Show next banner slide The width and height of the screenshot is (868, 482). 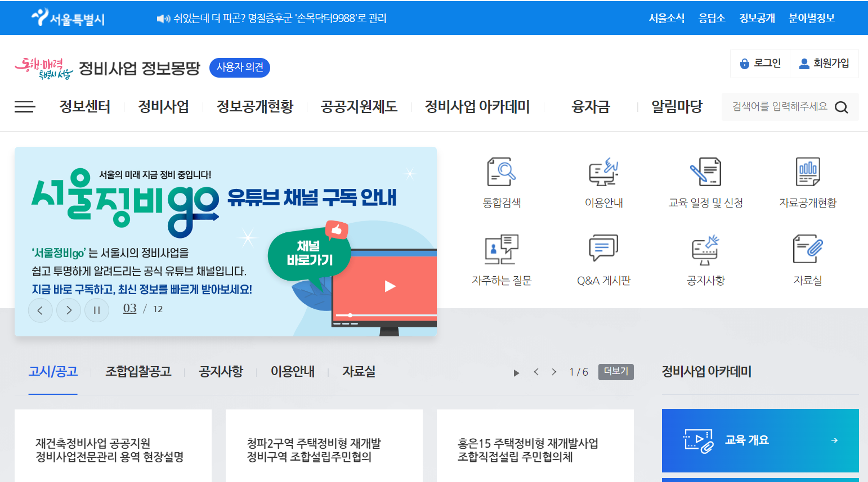click(69, 310)
